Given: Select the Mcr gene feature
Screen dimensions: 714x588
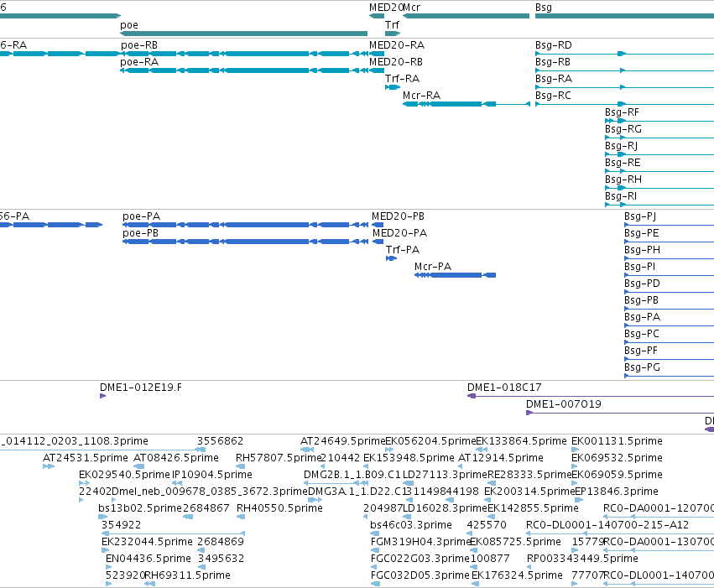Looking at the screenshot, I should [x=466, y=17].
